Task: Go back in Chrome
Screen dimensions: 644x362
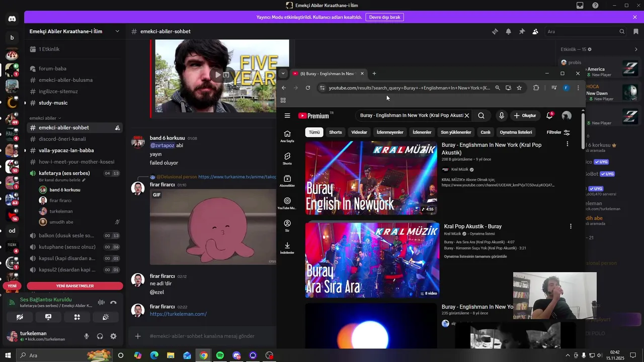Action: (284, 88)
